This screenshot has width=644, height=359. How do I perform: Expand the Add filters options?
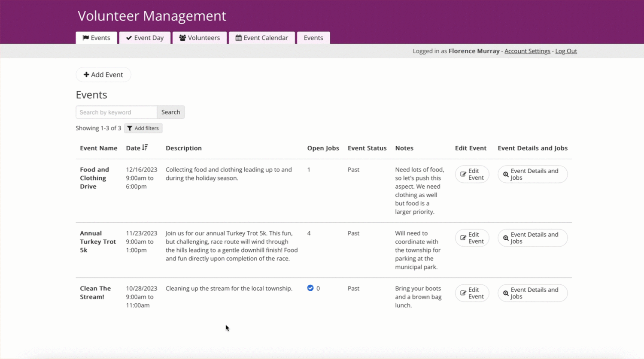click(x=143, y=128)
